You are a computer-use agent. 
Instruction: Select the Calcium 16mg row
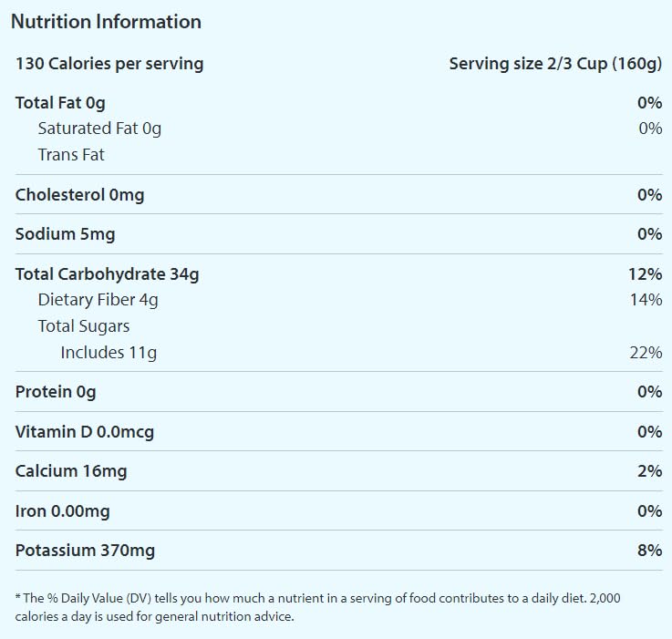click(71, 471)
